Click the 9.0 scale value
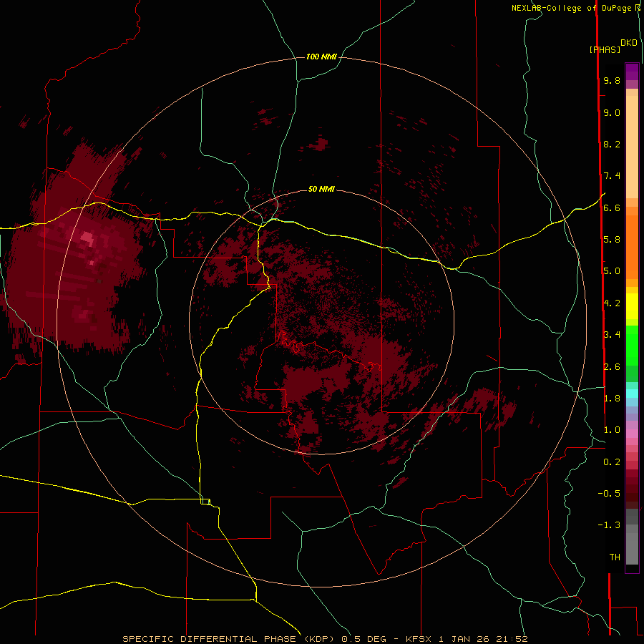Screen dimensions: 644x644 pos(612,112)
